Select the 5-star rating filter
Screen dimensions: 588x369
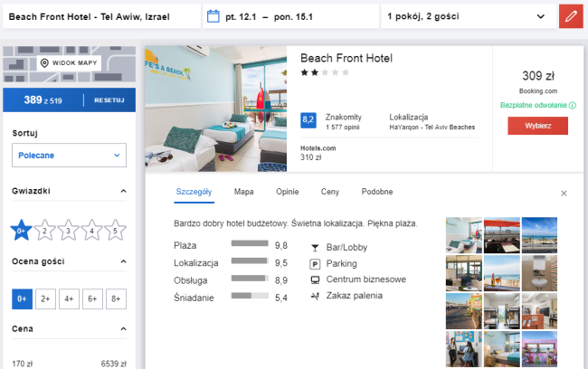(x=114, y=232)
